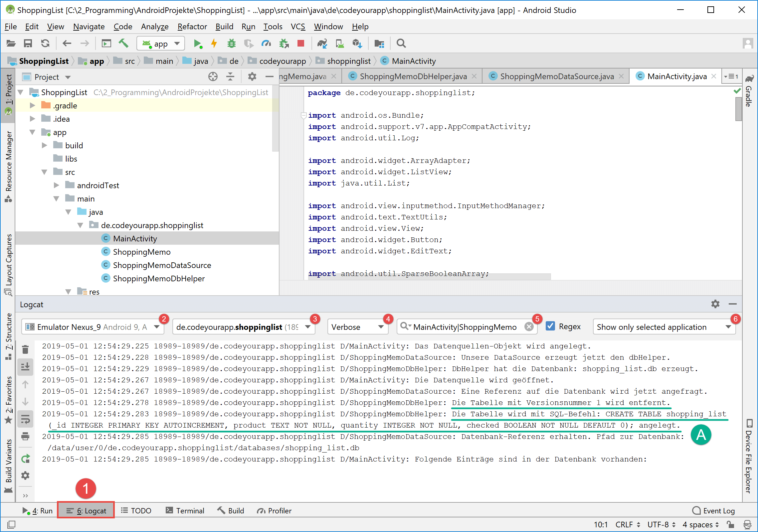This screenshot has height=532, width=758.
Task: Toggle the Resource Manager side tab
Action: tap(8, 166)
